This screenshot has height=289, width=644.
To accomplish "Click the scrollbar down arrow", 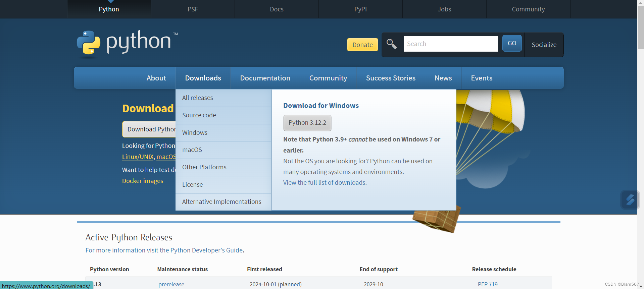I will click(641, 286).
